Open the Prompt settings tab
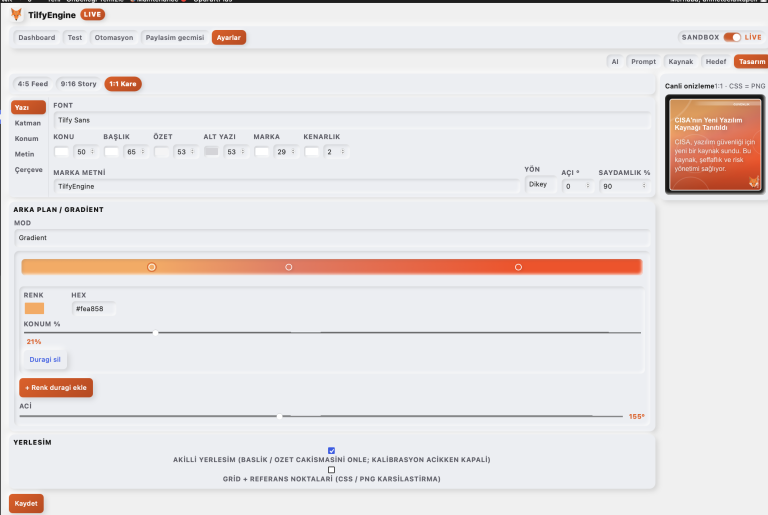This screenshot has width=768, height=515. tap(643, 61)
